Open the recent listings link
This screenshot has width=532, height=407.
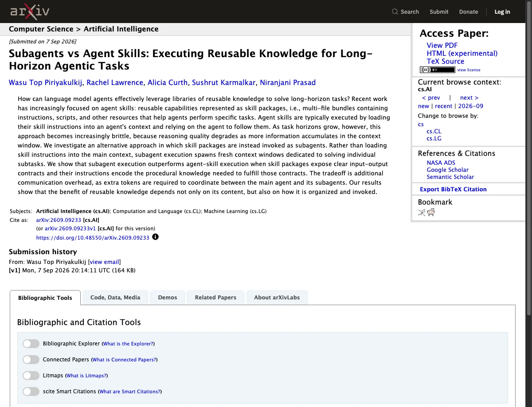click(443, 106)
